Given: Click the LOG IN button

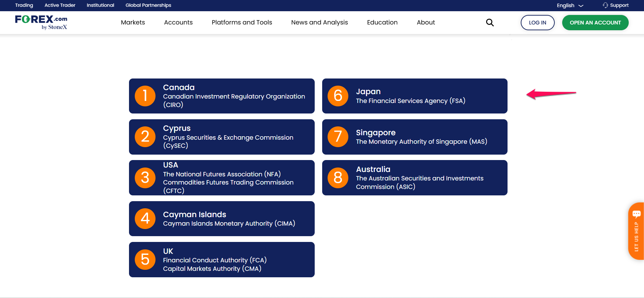Looking at the screenshot, I should tap(537, 22).
